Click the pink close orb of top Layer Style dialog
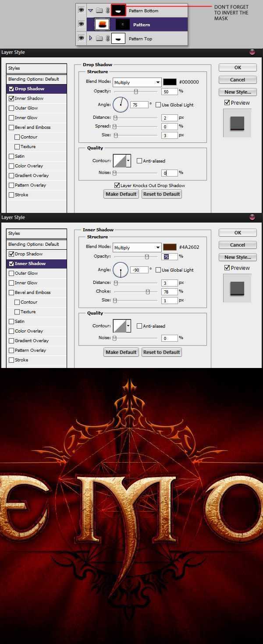263x644 pixels. [x=252, y=52]
